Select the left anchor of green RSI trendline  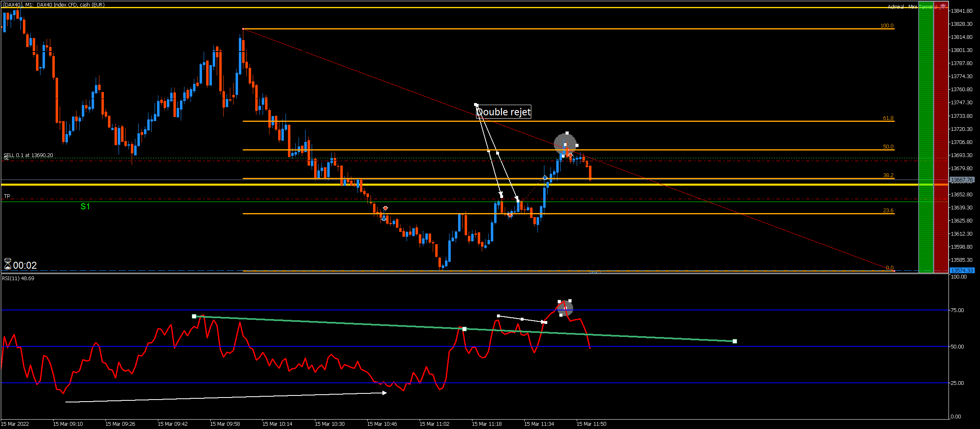(194, 316)
